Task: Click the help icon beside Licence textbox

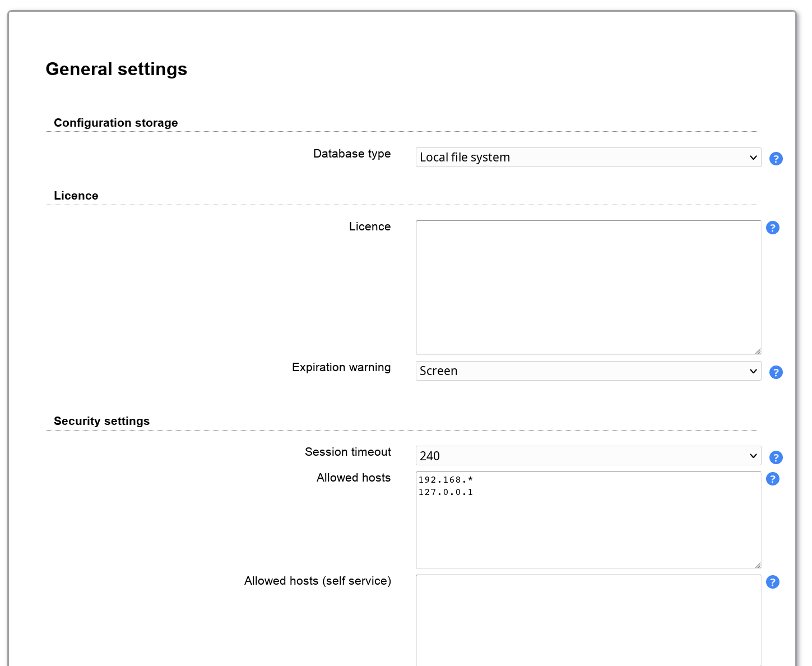Action: [x=772, y=228]
